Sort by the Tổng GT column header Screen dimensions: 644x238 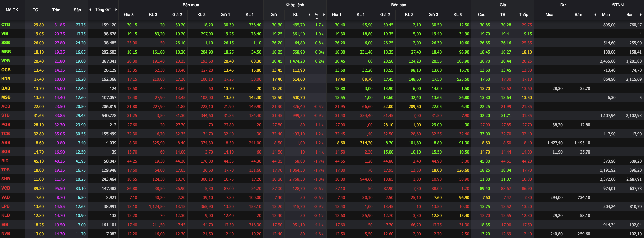(103, 10)
